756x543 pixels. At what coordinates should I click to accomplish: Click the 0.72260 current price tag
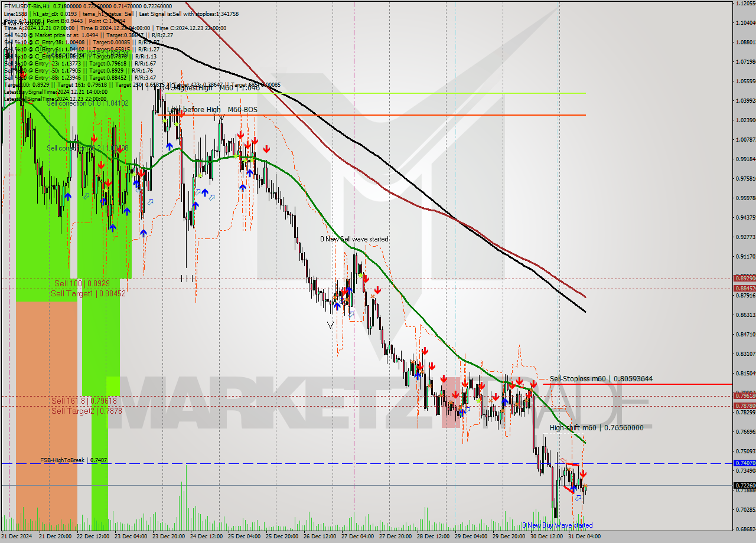pos(744,485)
